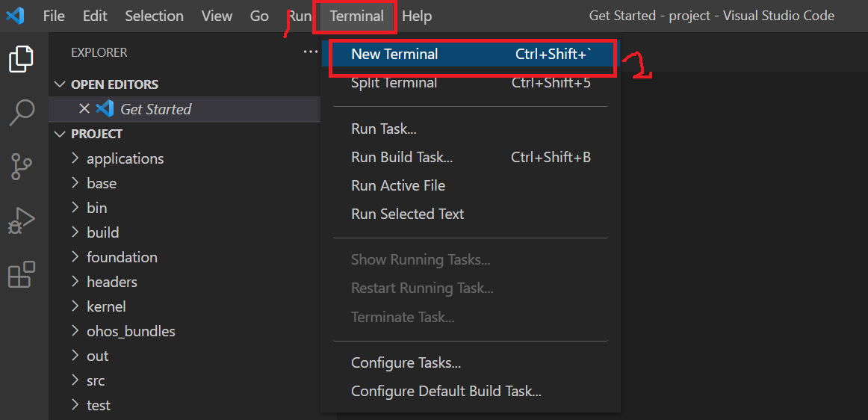
Task: Open the Search view in activity bar
Action: [x=22, y=113]
